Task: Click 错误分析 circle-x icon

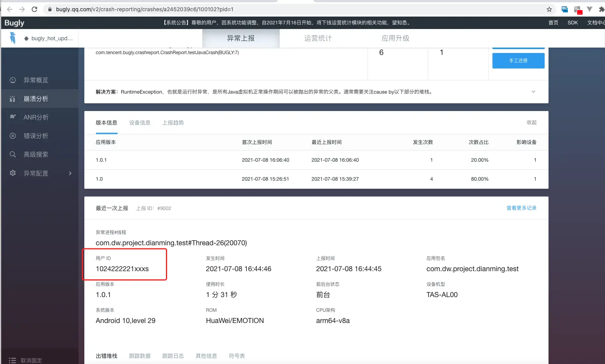Action: pyautogui.click(x=13, y=136)
